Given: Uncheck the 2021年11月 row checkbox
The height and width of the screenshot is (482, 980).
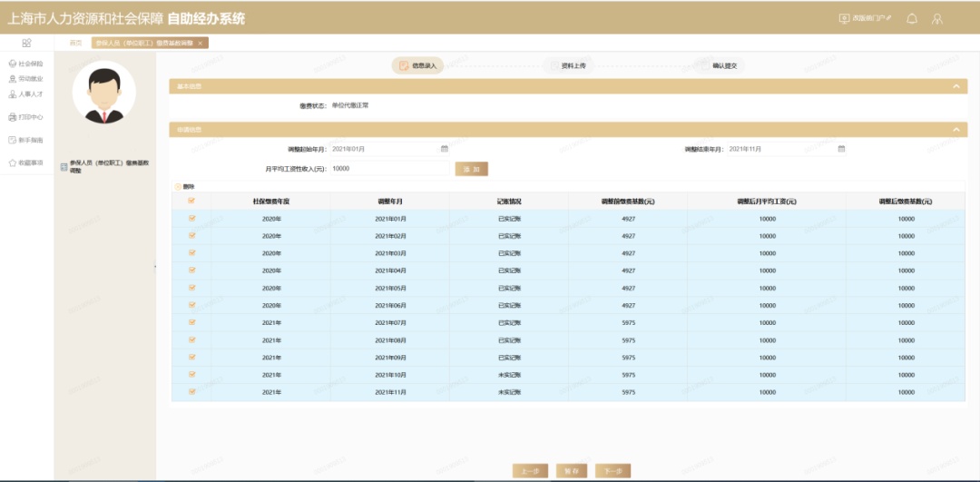Looking at the screenshot, I should pos(191,392).
